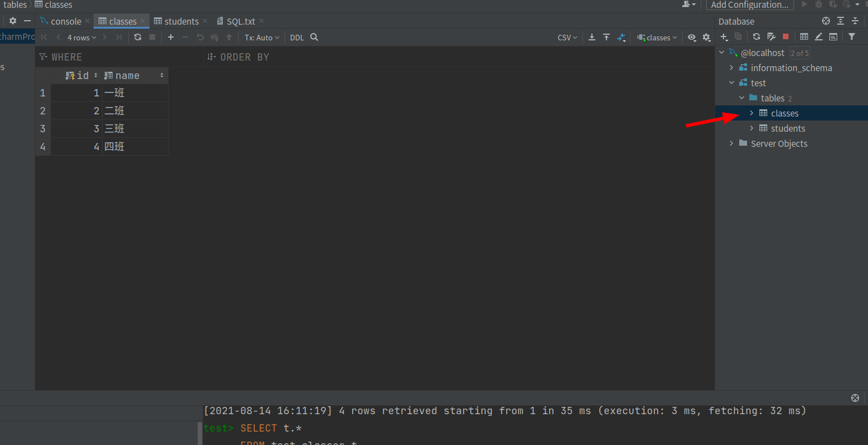
Task: Open data source properties wrench icon
Action: point(771,37)
